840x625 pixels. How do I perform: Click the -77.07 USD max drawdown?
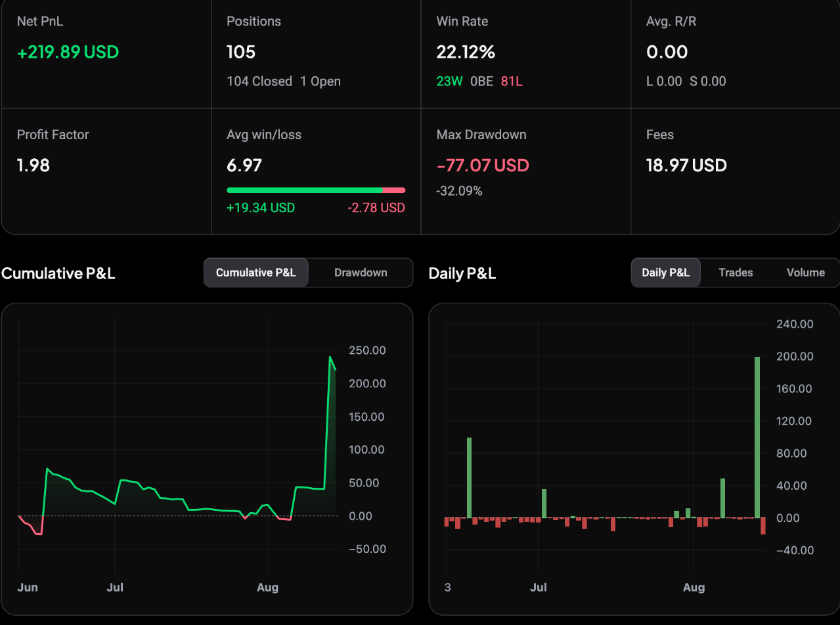pos(483,165)
